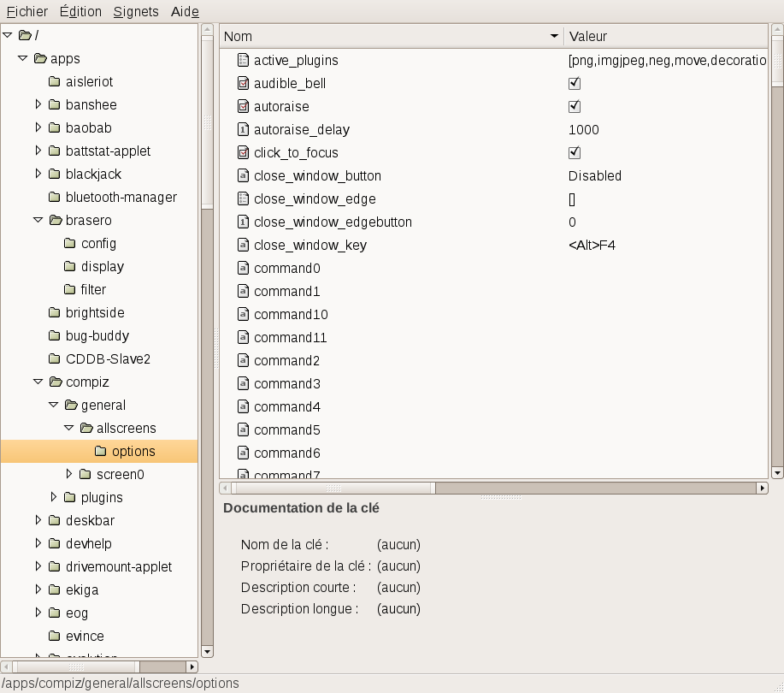This screenshot has width=784, height=693.
Task: Click the command10 string key icon
Action: [x=243, y=314]
